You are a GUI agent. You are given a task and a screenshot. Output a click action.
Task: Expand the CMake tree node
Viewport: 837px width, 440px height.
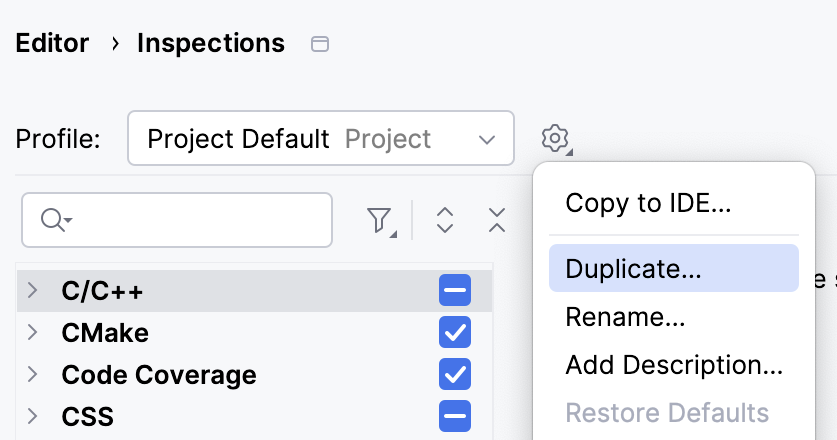(x=32, y=332)
